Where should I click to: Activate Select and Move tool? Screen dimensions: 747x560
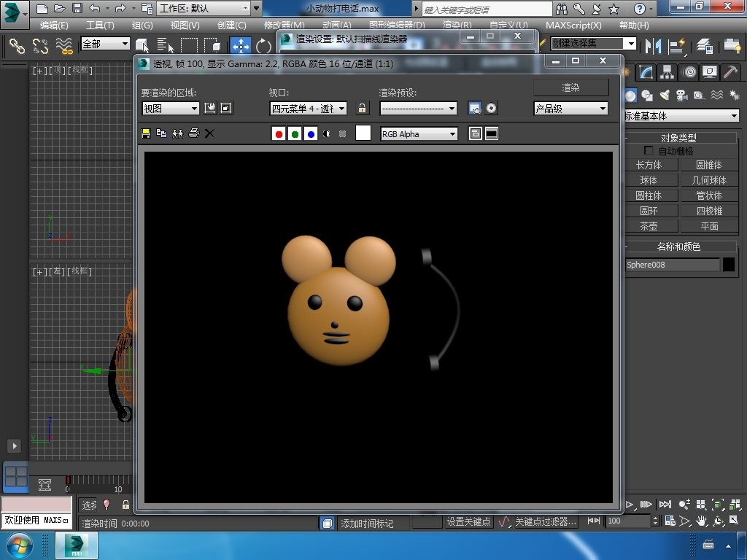tap(241, 46)
